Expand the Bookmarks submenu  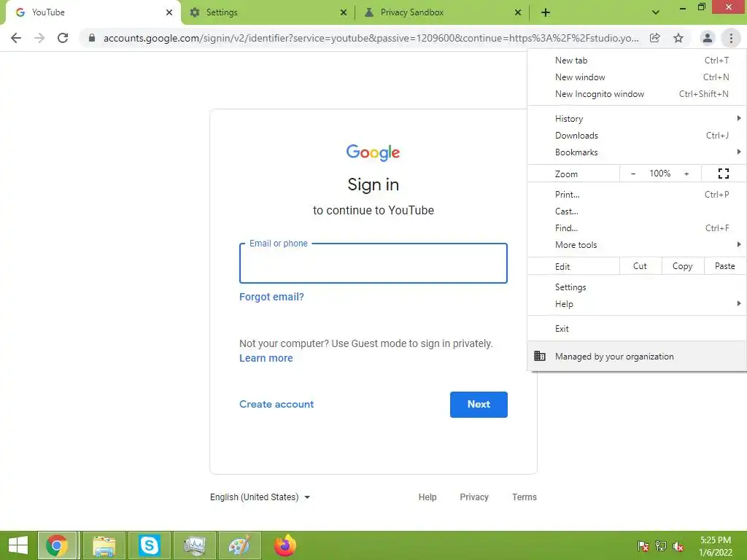(x=637, y=152)
